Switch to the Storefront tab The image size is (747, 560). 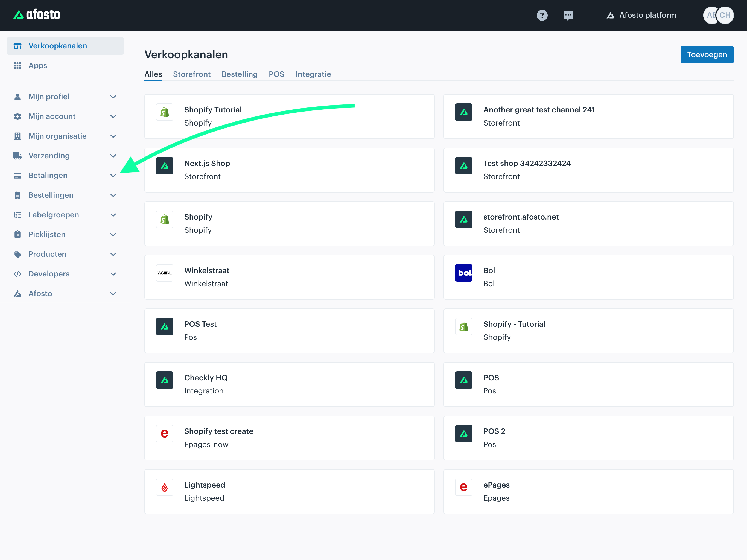point(192,74)
